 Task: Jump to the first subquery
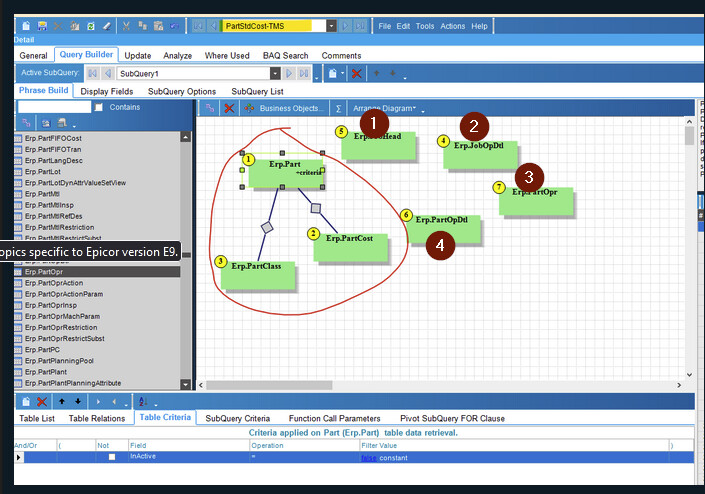[93, 73]
